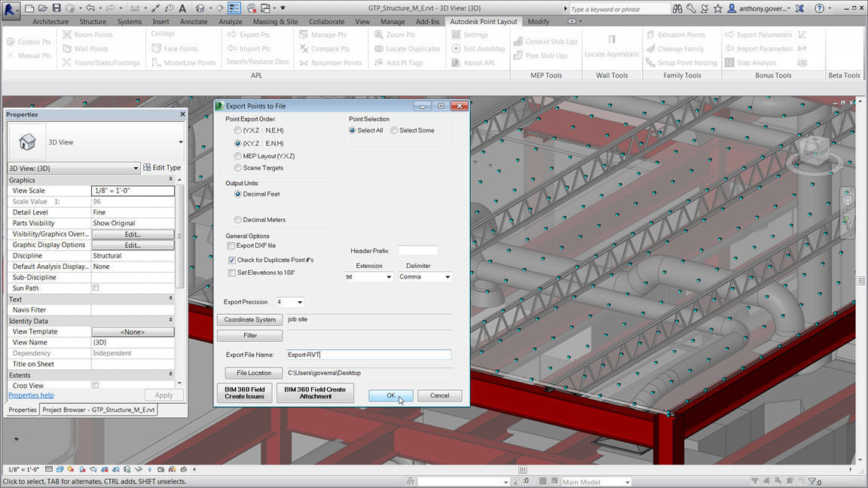Open the Properties help link
This screenshot has width=868, height=488.
click(30, 395)
